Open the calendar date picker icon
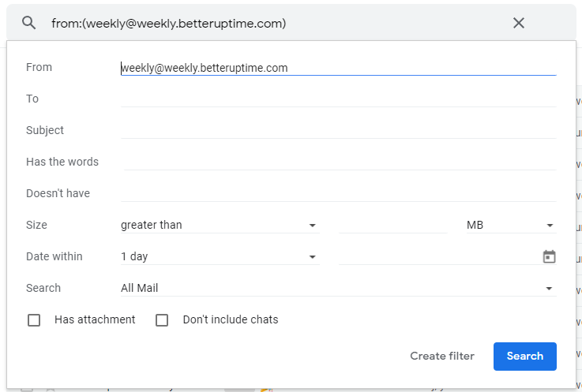This screenshot has width=582, height=392. 550,256
